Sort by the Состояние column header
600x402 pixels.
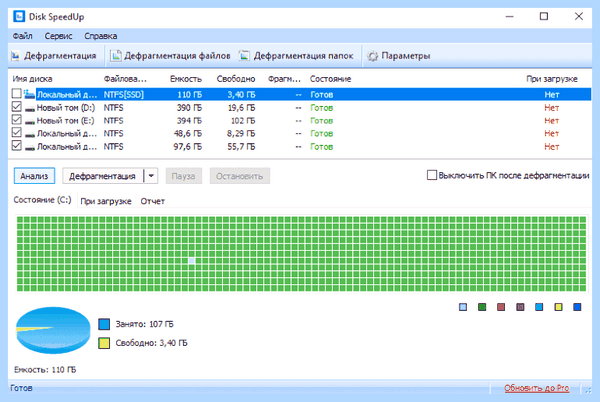pyautogui.click(x=330, y=79)
